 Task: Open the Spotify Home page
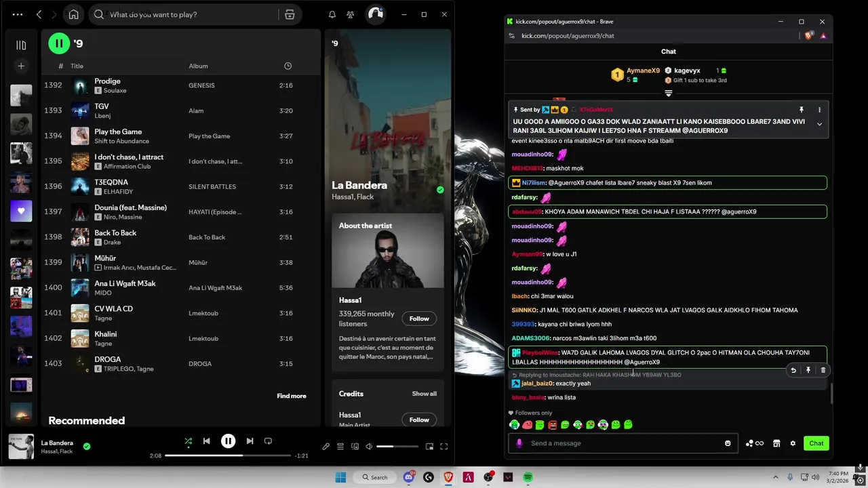tap(74, 14)
